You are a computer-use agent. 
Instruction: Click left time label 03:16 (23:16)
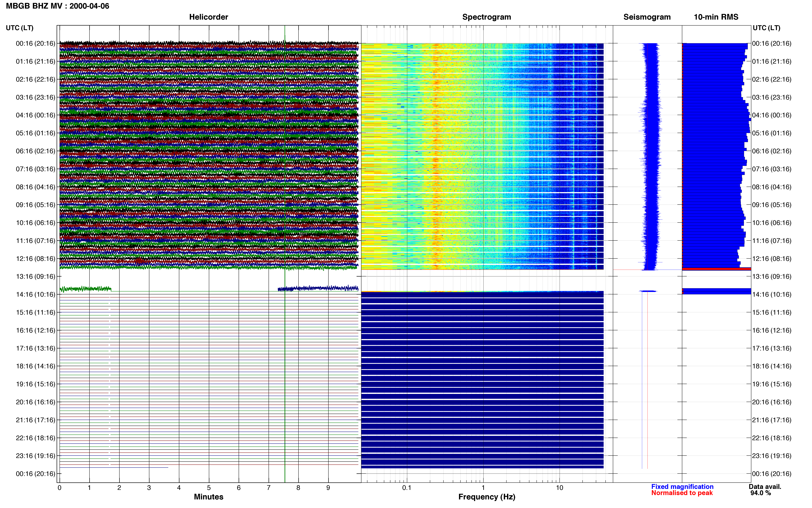(x=36, y=97)
